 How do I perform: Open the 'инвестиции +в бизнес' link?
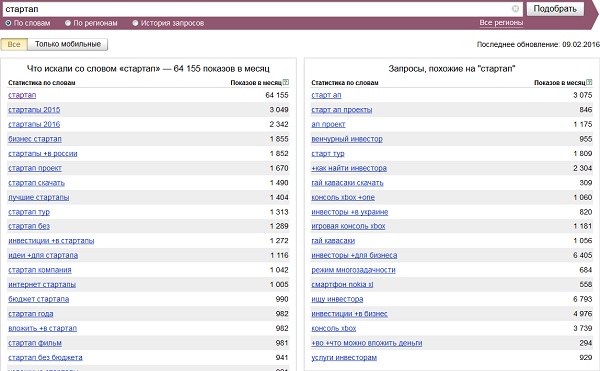349,314
